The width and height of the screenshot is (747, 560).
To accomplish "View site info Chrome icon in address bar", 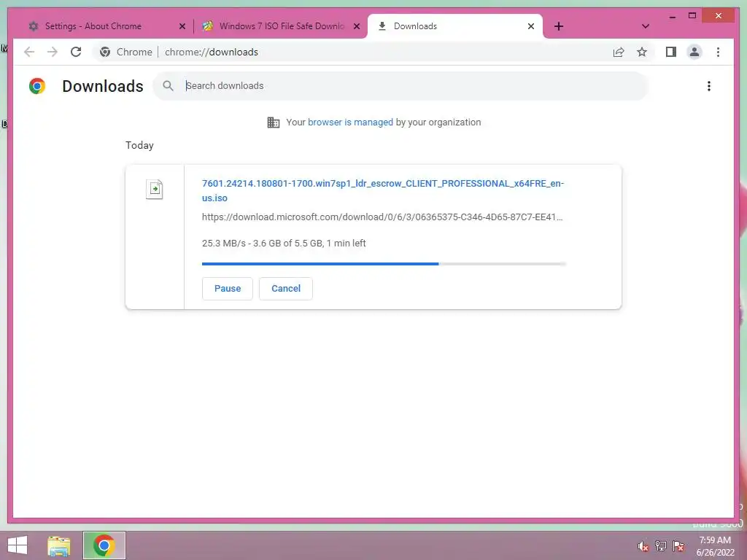I will [x=105, y=52].
